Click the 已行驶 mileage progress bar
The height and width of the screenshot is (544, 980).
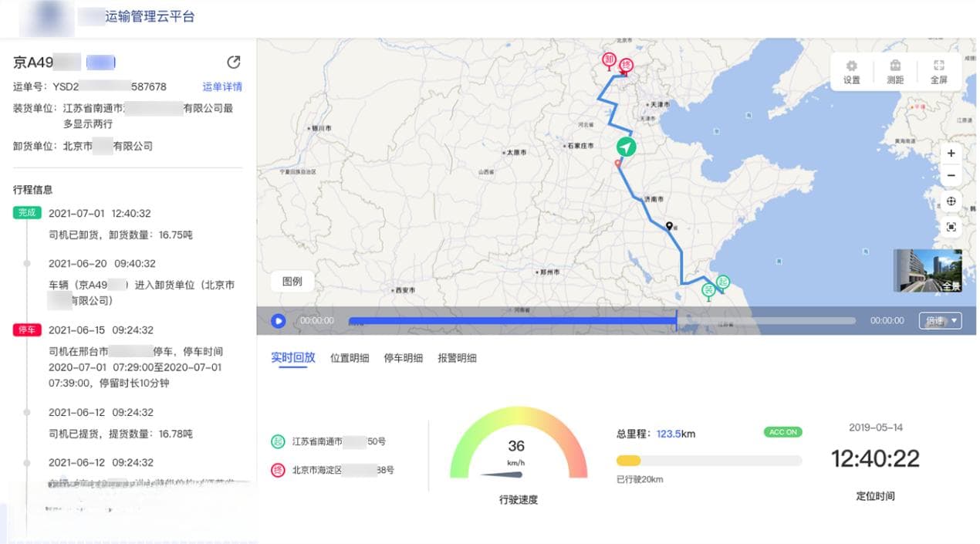[708, 461]
